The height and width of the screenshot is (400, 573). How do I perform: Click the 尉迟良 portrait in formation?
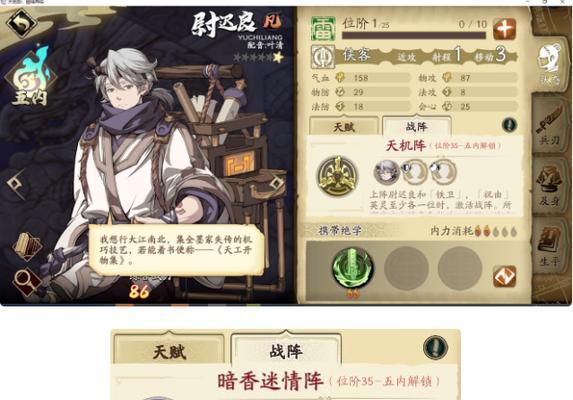click(x=386, y=172)
